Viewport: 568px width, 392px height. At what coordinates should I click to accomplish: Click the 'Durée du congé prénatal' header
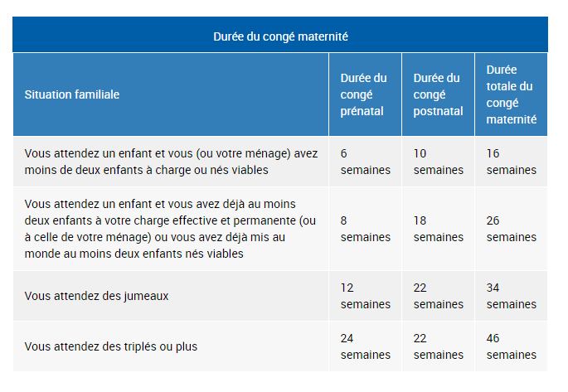coord(363,94)
